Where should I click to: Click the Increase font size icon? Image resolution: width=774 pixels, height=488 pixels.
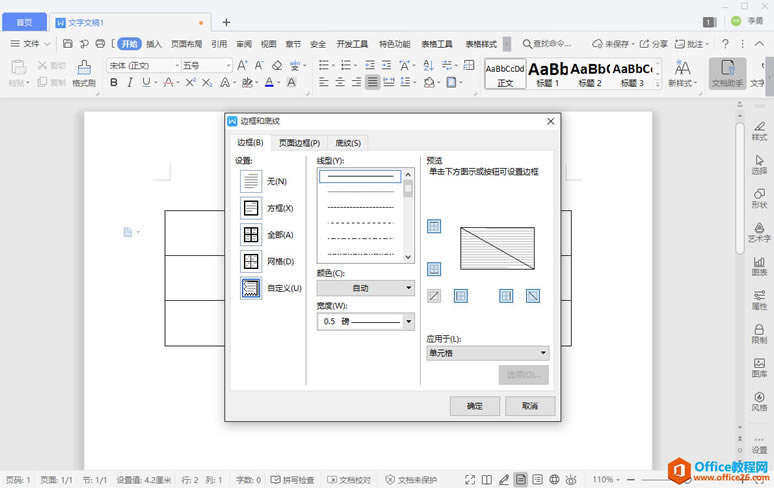coord(242,65)
